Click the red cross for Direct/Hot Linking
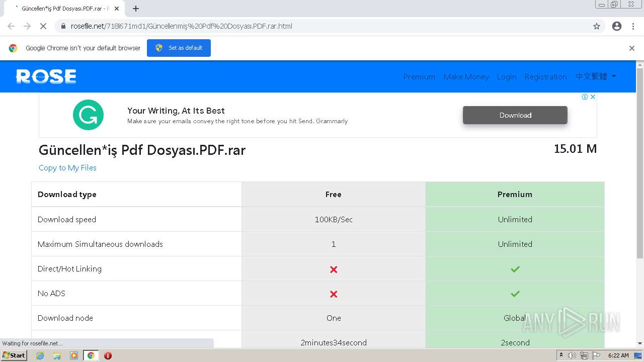 pyautogui.click(x=334, y=269)
